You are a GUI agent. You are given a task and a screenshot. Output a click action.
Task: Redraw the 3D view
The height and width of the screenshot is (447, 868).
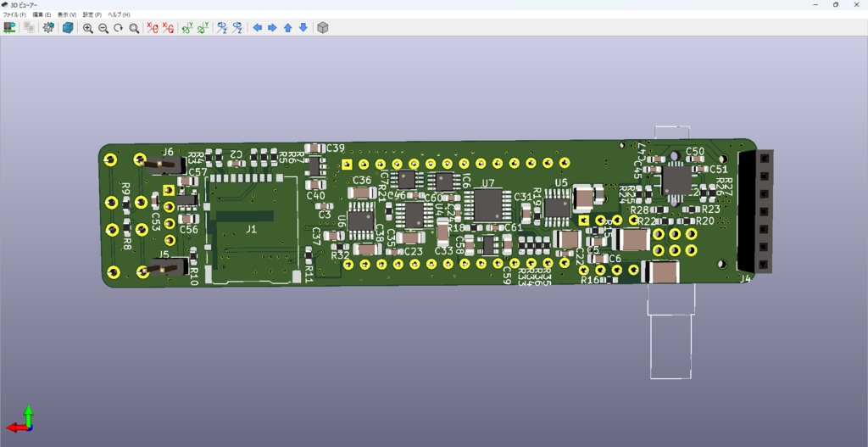coord(119,28)
